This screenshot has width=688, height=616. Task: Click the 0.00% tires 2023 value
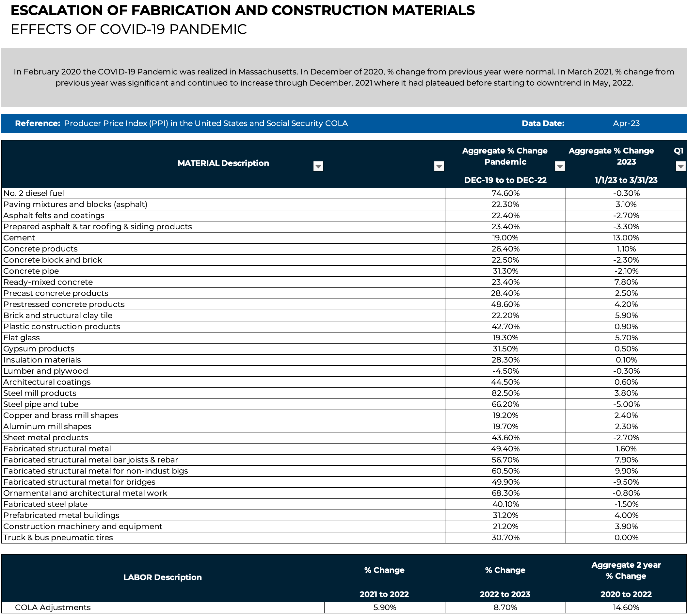pyautogui.click(x=626, y=538)
